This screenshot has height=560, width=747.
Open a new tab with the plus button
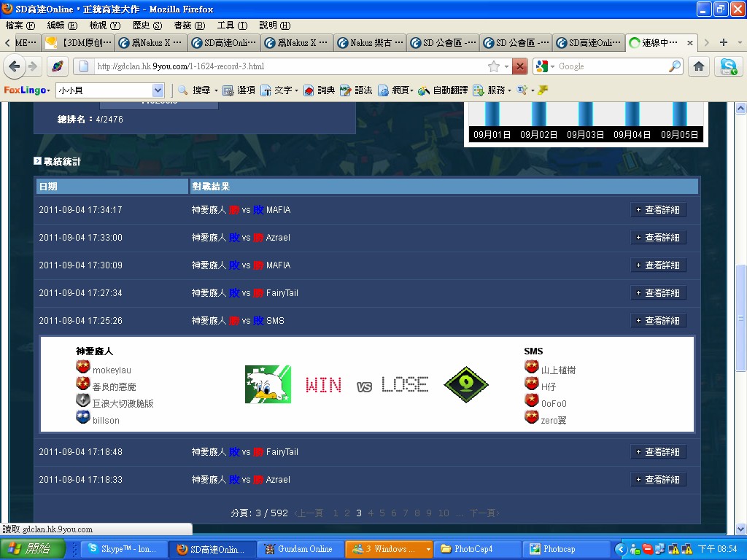[x=723, y=42]
